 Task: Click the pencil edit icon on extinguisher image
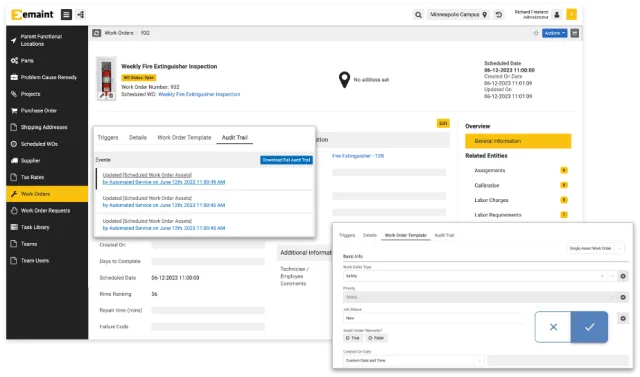(x=102, y=96)
